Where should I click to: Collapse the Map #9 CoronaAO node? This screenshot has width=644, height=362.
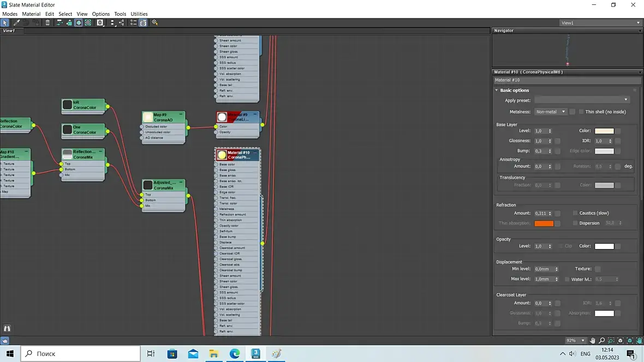pyautogui.click(x=181, y=114)
